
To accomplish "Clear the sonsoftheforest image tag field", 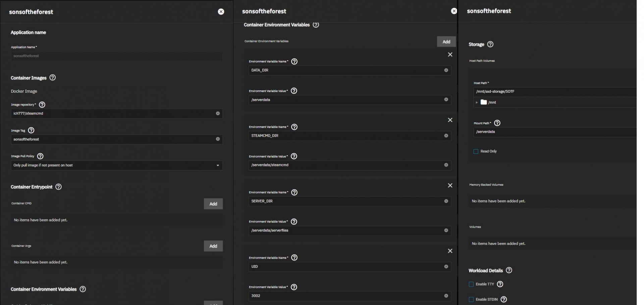I will 218,139.
